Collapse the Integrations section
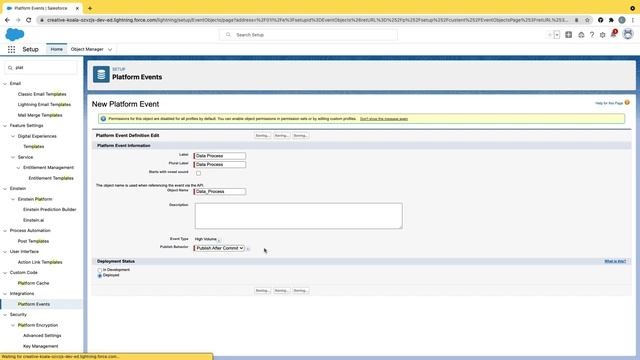 (x=5, y=294)
